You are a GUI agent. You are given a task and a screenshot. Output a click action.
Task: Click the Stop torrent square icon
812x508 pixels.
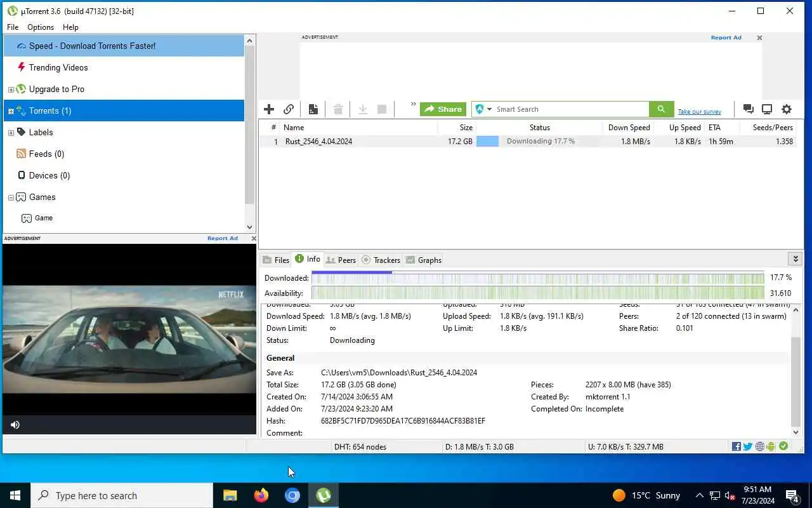[x=382, y=109]
